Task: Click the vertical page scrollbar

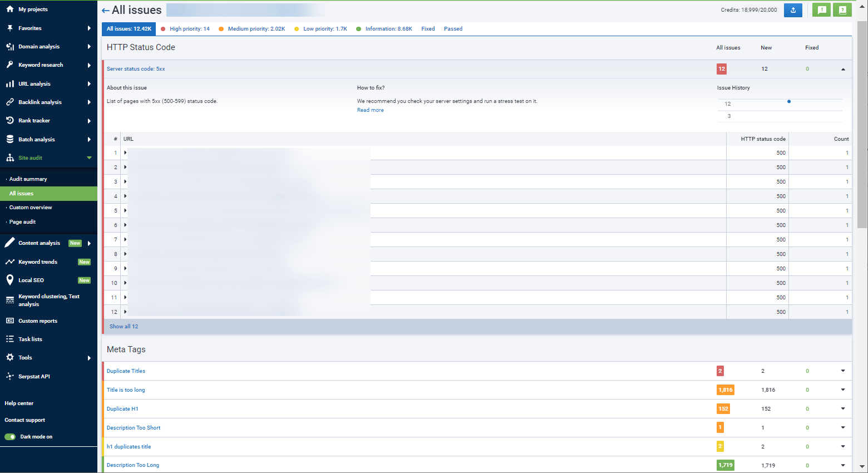Action: pyautogui.click(x=862, y=125)
